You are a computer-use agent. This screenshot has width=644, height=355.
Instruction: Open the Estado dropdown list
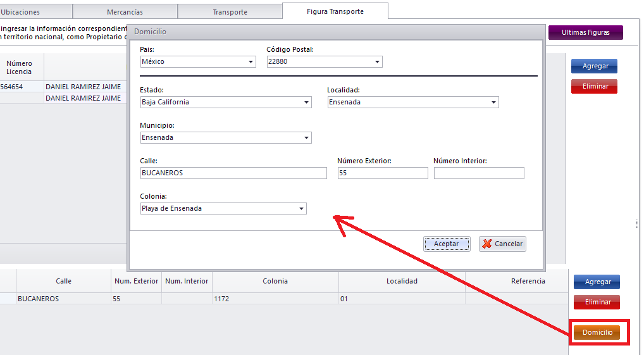307,103
